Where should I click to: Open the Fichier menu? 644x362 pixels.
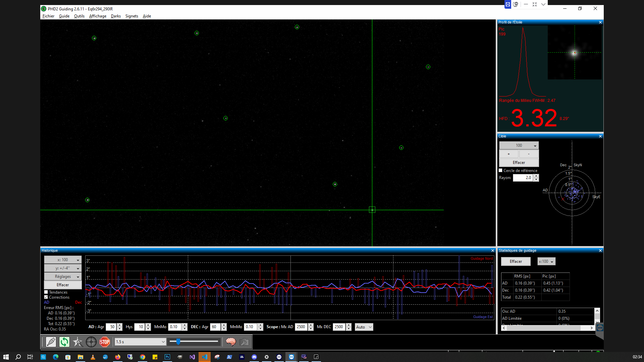coord(48,16)
